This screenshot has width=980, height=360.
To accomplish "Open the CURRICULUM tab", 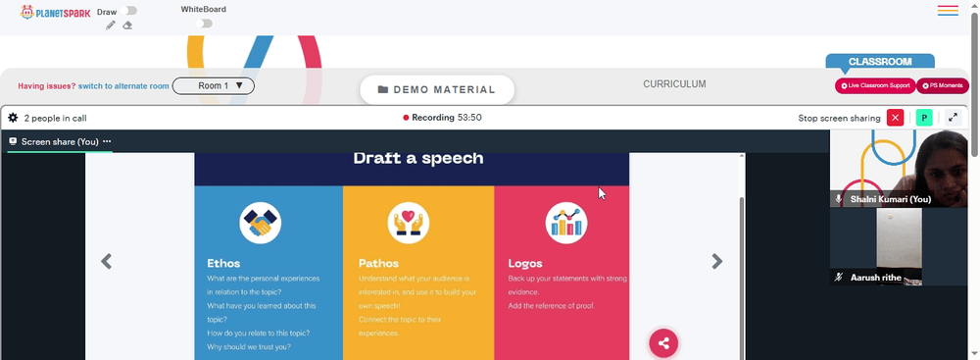I will tap(674, 84).
